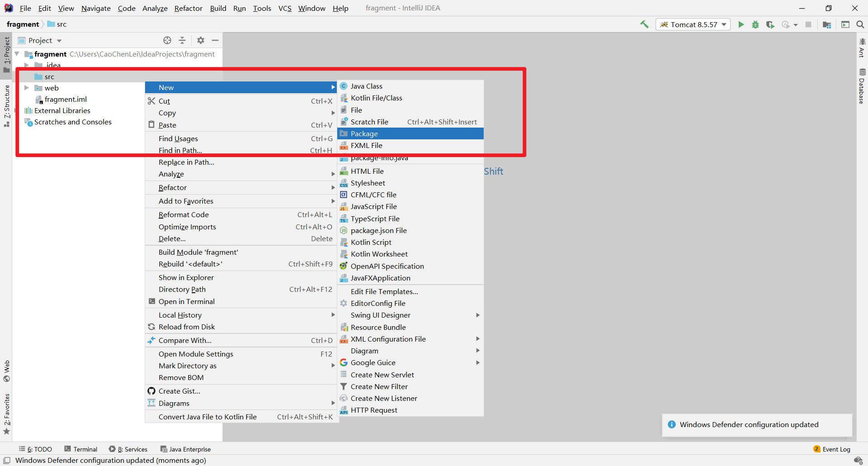
Task: Click src in the breadcrumb bar
Action: [x=57, y=24]
